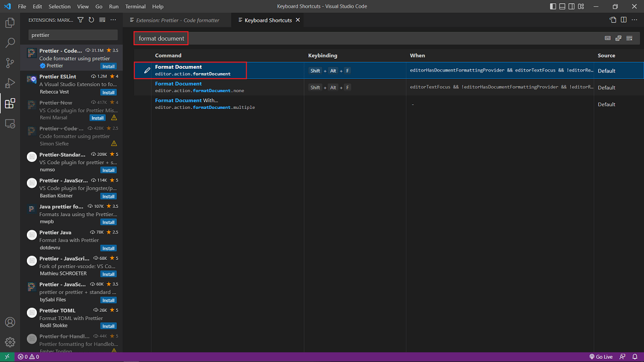Click the When column header

point(417,55)
